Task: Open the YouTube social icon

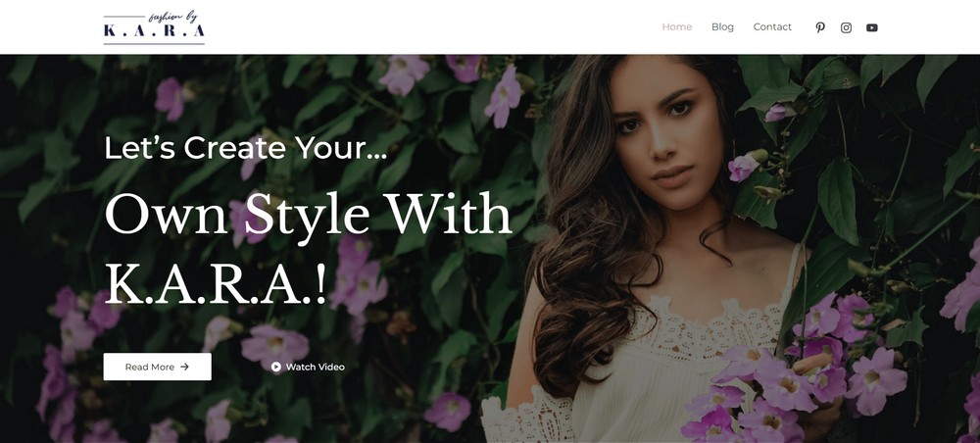Action: (x=872, y=27)
